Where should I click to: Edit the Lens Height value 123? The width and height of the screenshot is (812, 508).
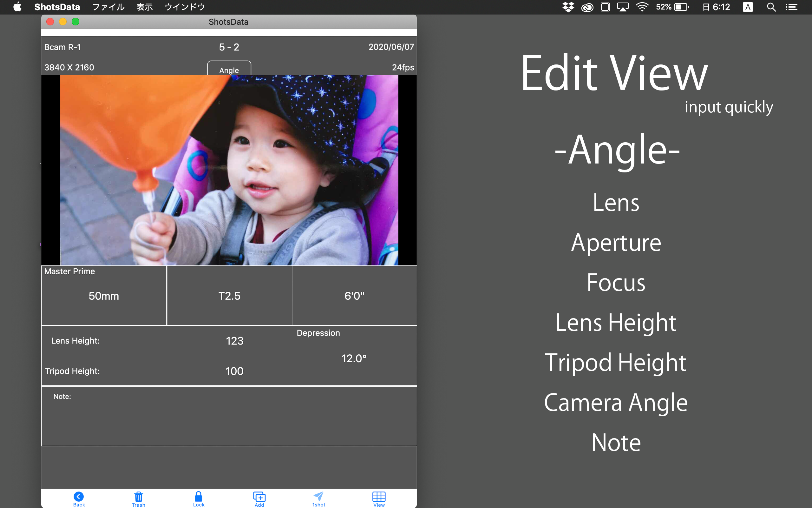click(234, 341)
